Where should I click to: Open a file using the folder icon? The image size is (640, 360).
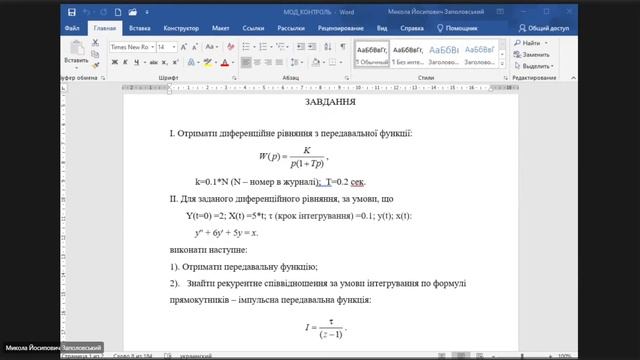132,12
